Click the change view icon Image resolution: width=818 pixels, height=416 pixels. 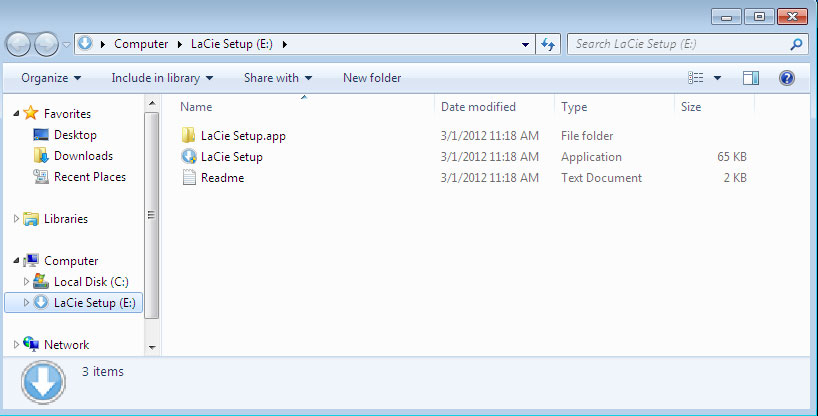[x=697, y=78]
